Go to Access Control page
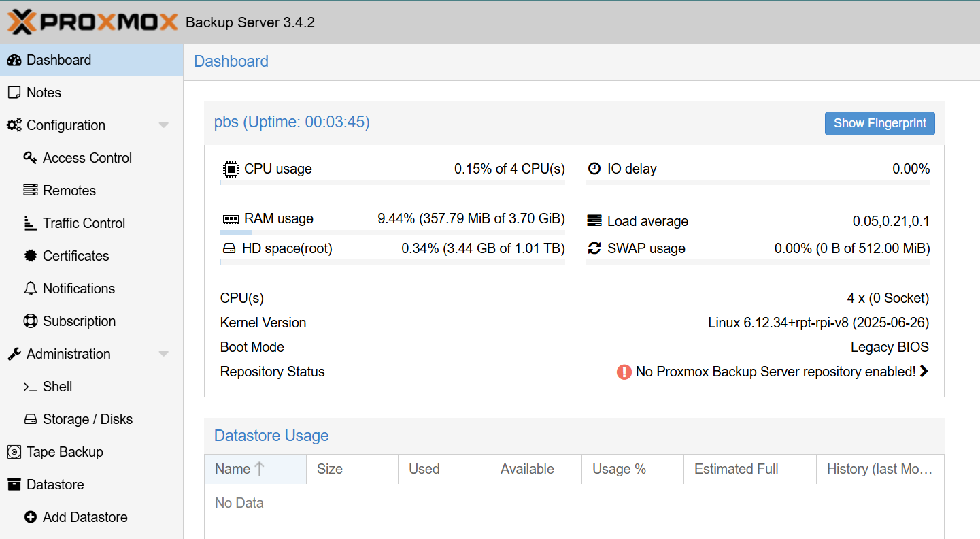This screenshot has height=539, width=980. [91, 158]
